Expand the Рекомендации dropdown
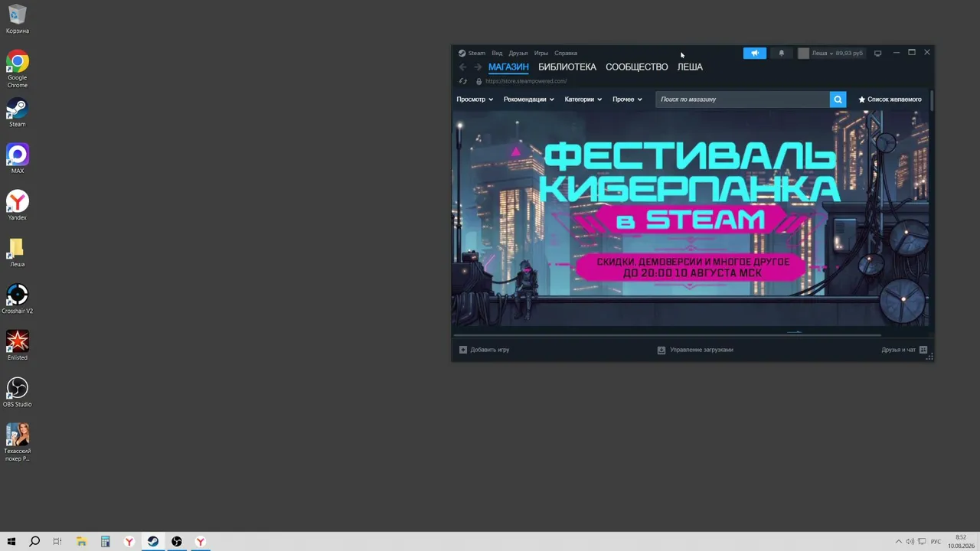The width and height of the screenshot is (980, 551). click(528, 99)
